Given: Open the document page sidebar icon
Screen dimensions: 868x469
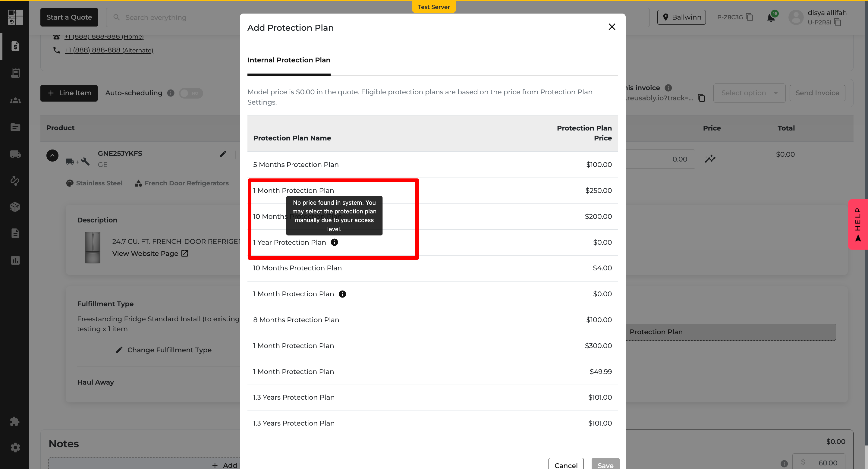Looking at the screenshot, I should pyautogui.click(x=15, y=233).
